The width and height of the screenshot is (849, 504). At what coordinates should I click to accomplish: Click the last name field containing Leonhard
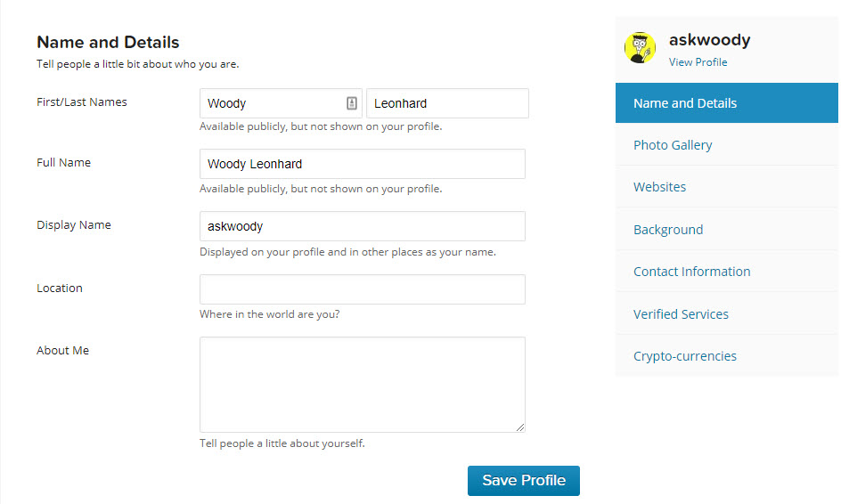pyautogui.click(x=447, y=103)
